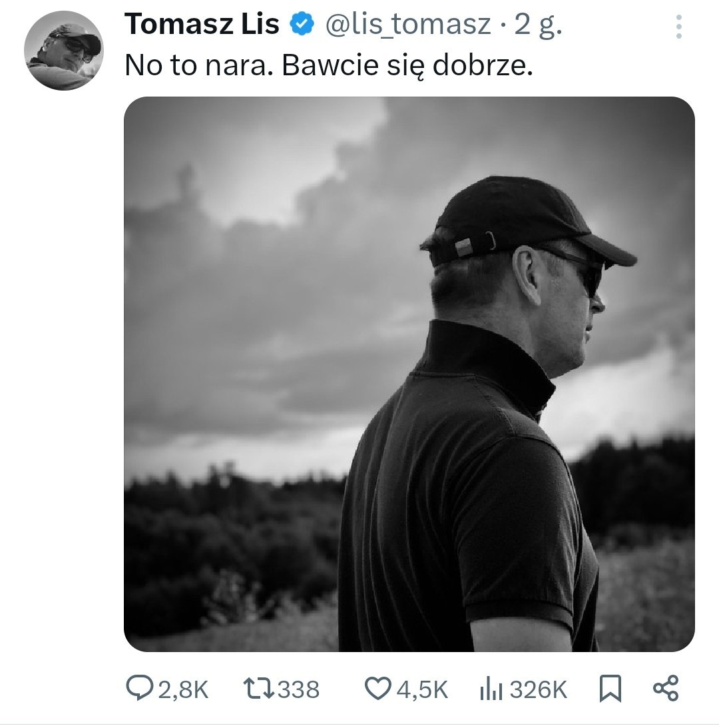Open the view analytics bar-chart icon
This screenshot has width=719, height=728.
tap(491, 689)
